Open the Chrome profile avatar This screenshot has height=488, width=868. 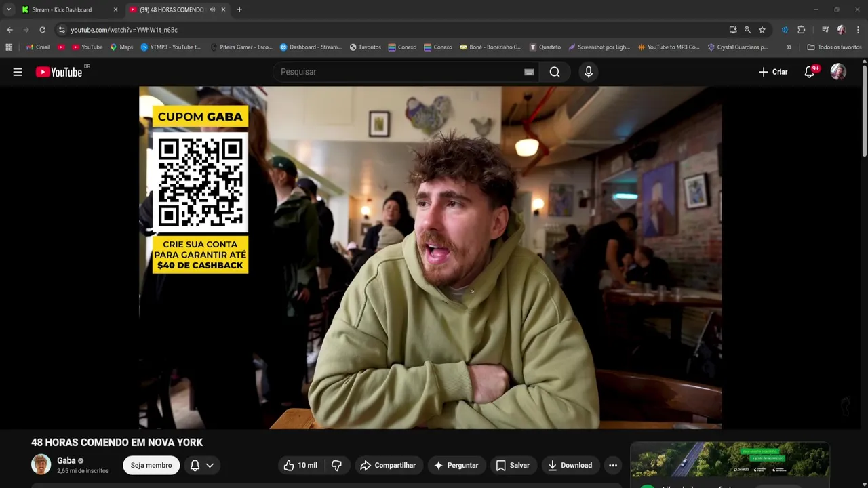point(842,30)
